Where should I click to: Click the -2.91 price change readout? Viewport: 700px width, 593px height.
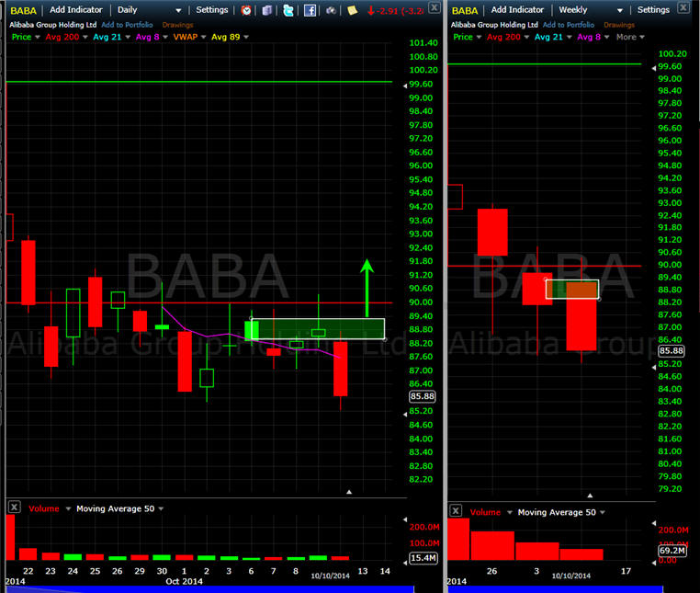pyautogui.click(x=396, y=11)
